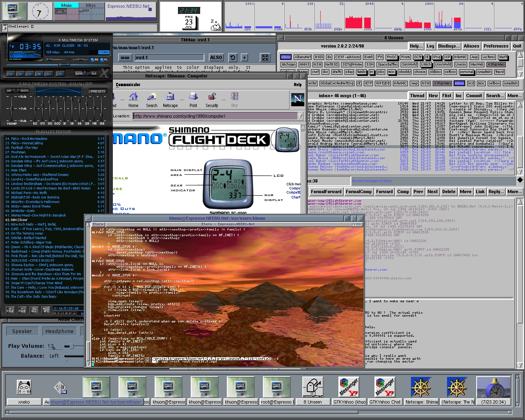Click Netscape Search toolbar icon
The image size is (525, 420).
point(152,100)
